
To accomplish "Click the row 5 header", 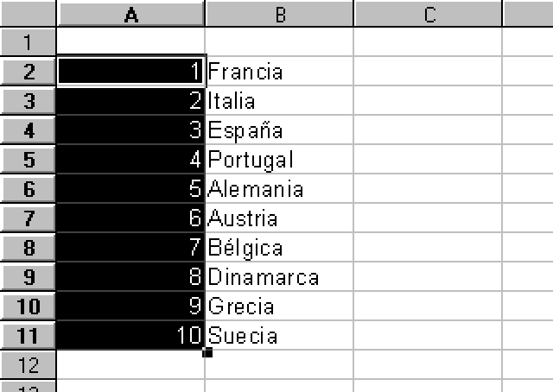I will pos(28,160).
